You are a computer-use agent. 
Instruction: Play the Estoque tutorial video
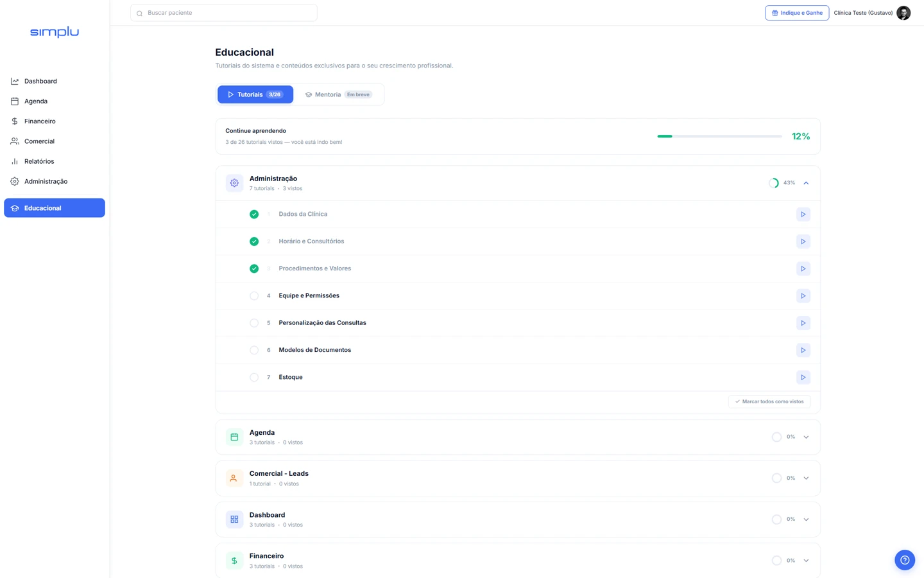pos(803,378)
